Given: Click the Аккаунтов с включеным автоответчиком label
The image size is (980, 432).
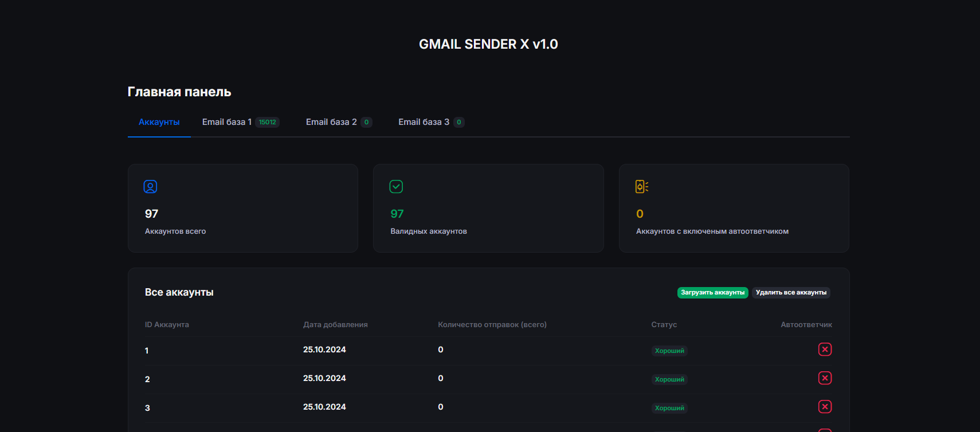Looking at the screenshot, I should pos(712,231).
